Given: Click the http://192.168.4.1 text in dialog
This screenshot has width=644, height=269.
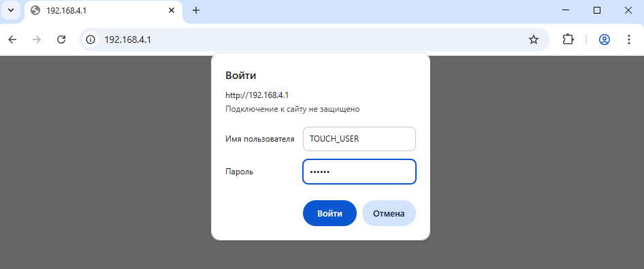Looking at the screenshot, I should click(x=257, y=95).
